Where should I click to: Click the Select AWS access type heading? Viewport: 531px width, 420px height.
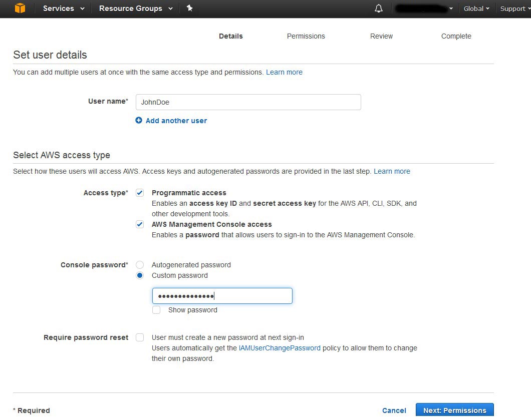[x=62, y=155]
